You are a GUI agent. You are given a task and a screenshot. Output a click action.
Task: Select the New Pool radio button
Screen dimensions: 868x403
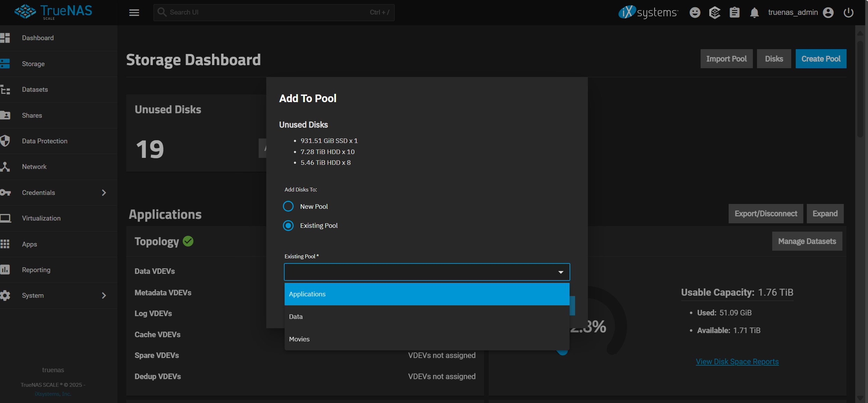point(288,206)
